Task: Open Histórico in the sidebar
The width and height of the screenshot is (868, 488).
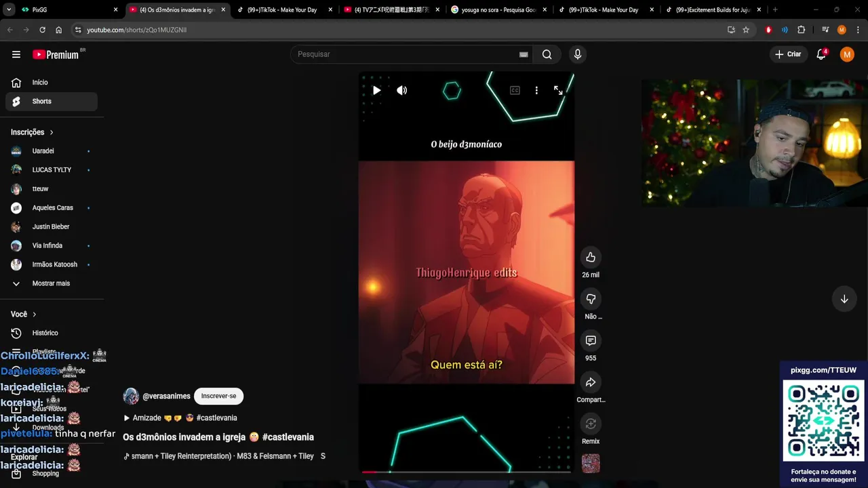Action: (52, 333)
